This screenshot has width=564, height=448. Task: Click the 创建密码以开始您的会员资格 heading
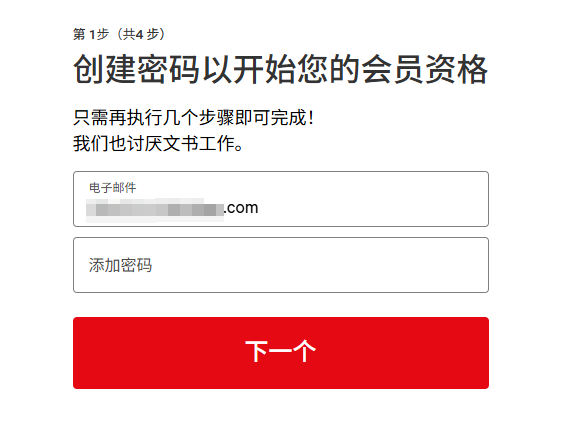click(281, 69)
